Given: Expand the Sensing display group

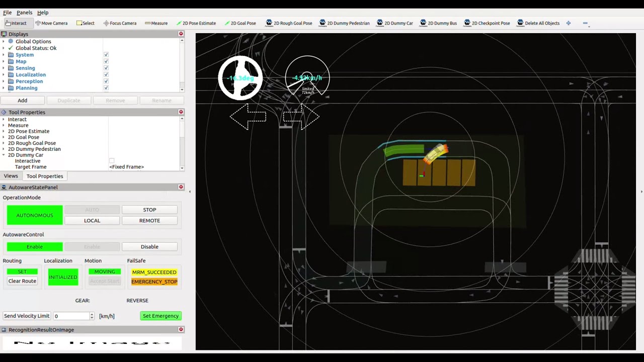Looking at the screenshot, I should (x=4, y=68).
